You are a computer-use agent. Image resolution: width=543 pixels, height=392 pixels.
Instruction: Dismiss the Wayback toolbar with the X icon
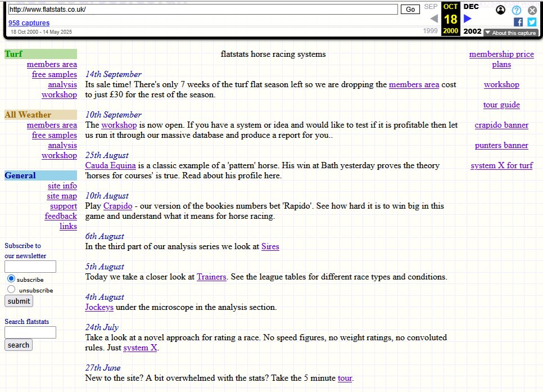pyautogui.click(x=531, y=10)
